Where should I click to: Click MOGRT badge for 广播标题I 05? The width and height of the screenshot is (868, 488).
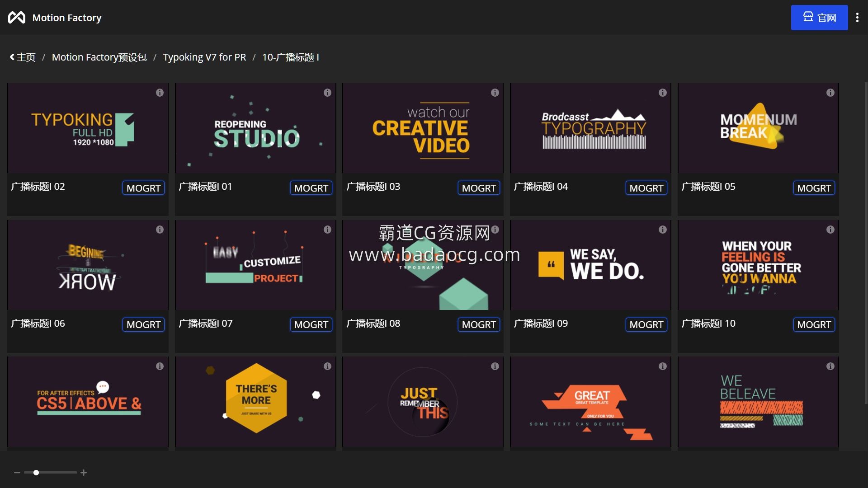pyautogui.click(x=814, y=188)
